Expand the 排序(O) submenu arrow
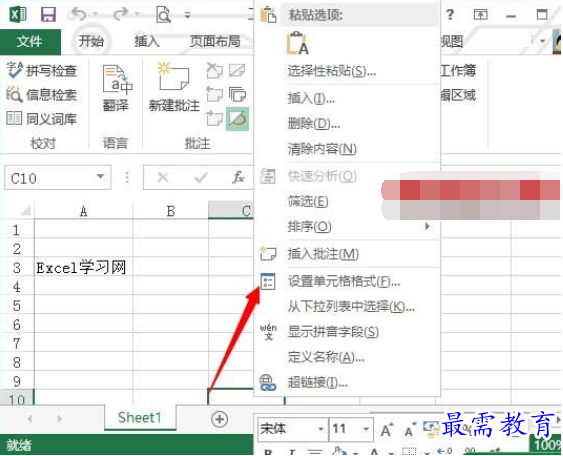The width and height of the screenshot is (563, 456). [x=427, y=226]
